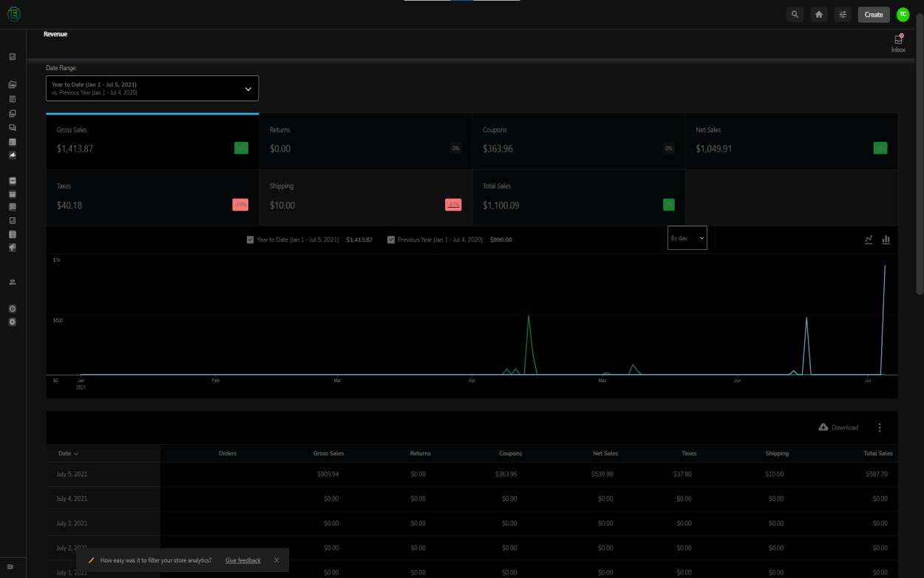Open the TC user avatar menu
This screenshot has height=578, width=924.
[x=903, y=14]
